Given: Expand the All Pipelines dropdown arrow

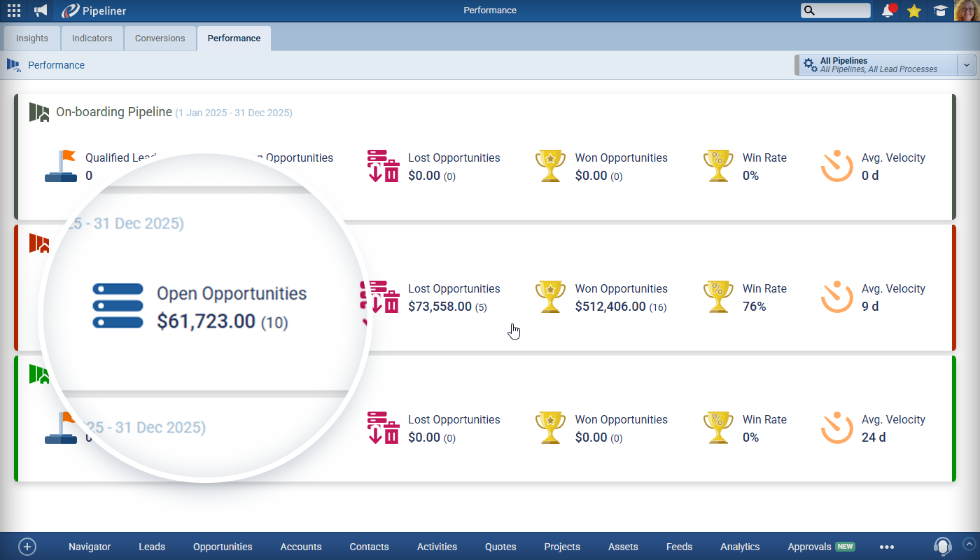Looking at the screenshot, I should (x=967, y=65).
